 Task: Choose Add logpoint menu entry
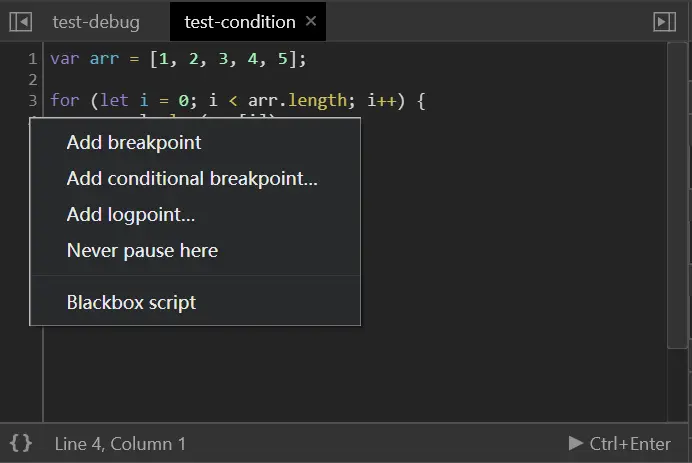coord(131,215)
